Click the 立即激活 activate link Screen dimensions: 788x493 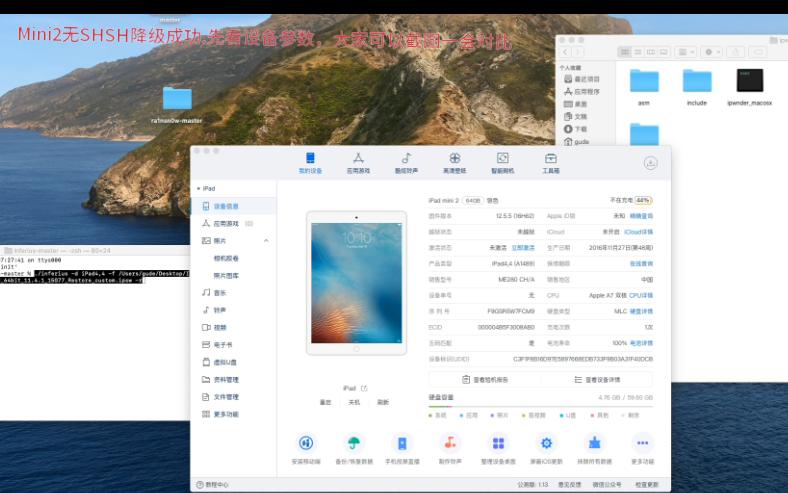coord(523,248)
